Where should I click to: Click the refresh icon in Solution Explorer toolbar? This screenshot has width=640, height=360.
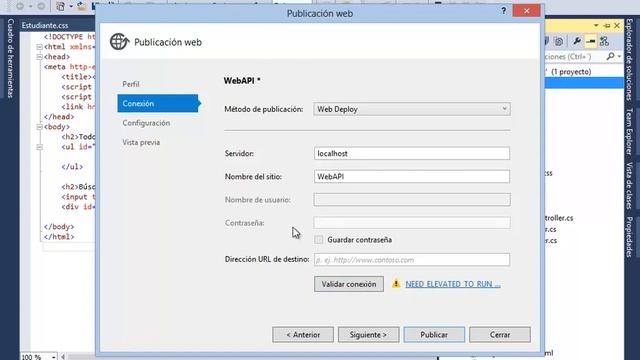(x=559, y=41)
